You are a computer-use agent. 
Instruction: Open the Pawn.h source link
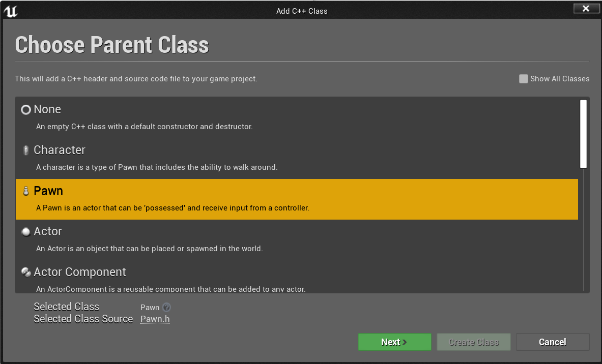(x=155, y=319)
